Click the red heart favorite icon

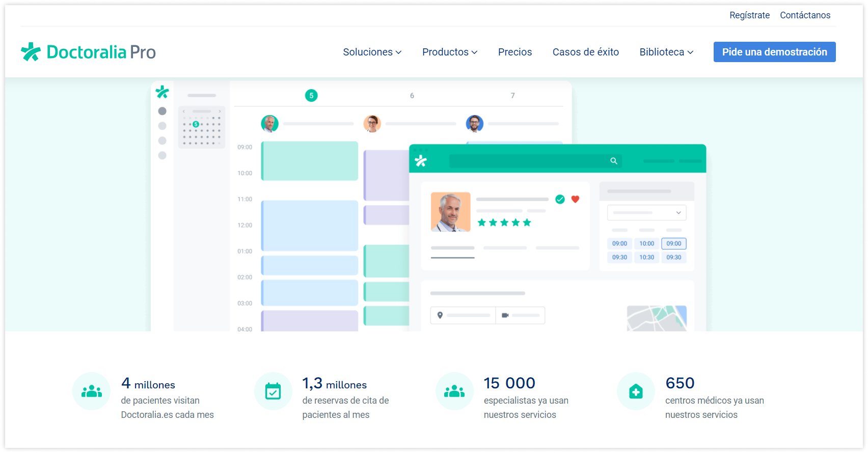pos(575,199)
